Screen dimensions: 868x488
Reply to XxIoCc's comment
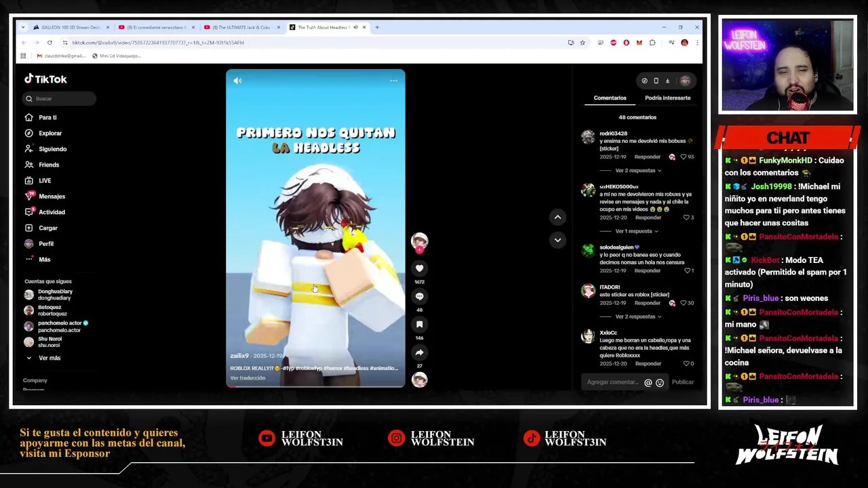tap(648, 364)
